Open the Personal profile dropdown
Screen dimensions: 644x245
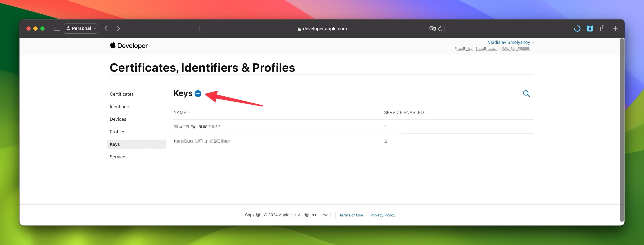coord(81,29)
